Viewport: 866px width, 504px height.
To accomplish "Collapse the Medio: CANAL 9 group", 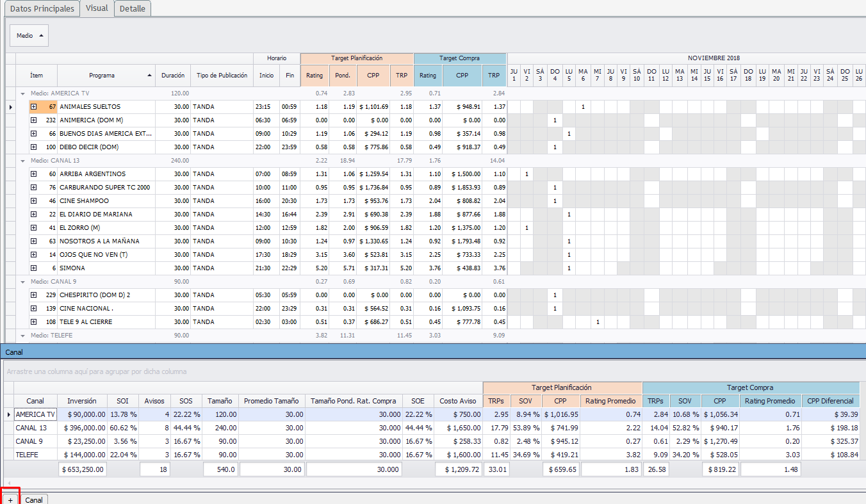I will click(23, 282).
